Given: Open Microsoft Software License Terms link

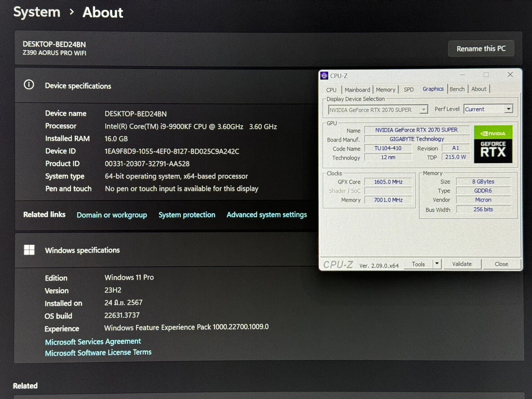Looking at the screenshot, I should (98, 353).
